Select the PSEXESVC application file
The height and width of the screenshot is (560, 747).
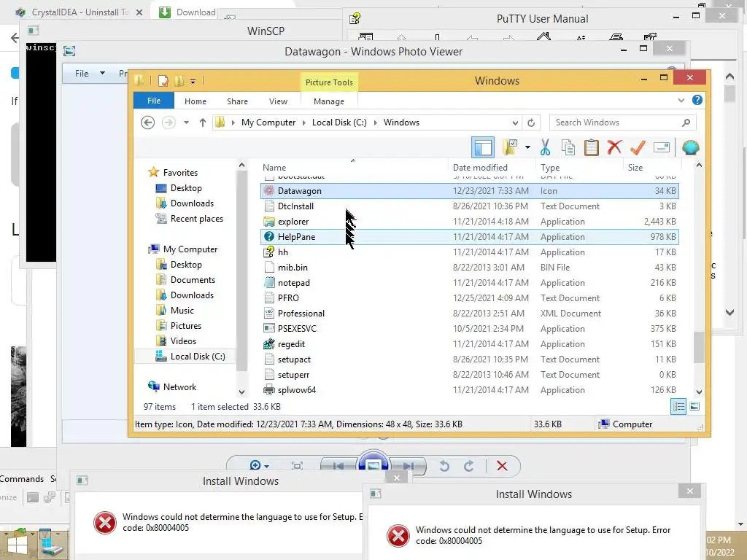(x=469, y=329)
